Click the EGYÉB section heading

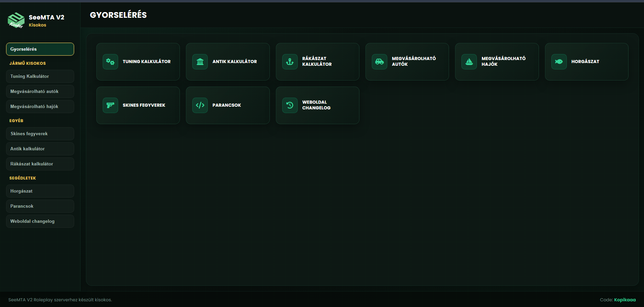pyautogui.click(x=16, y=121)
